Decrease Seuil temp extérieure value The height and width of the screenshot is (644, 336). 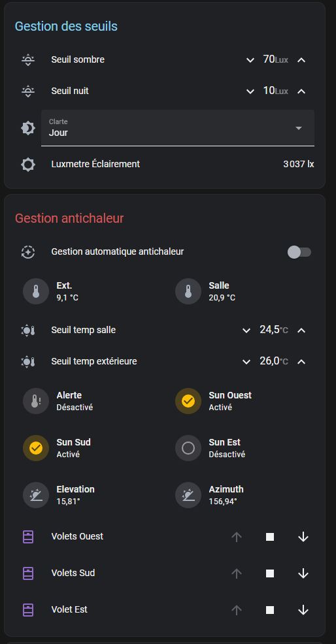[246, 362]
